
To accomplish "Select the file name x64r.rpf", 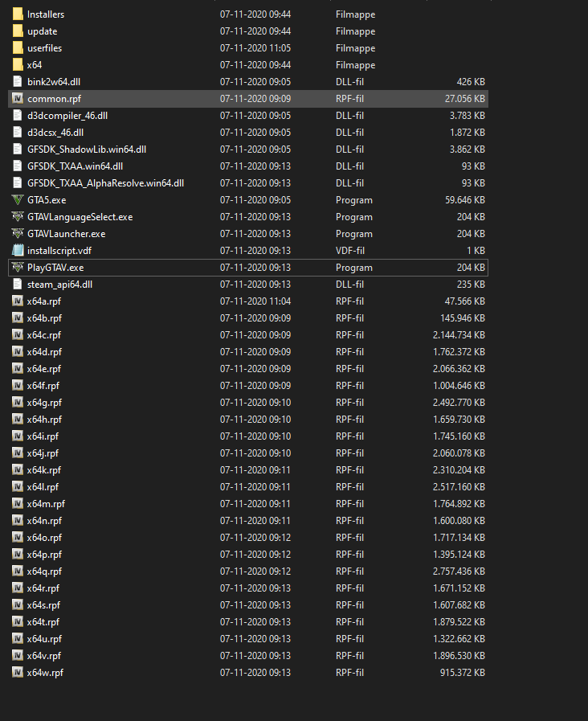I will (x=43, y=588).
